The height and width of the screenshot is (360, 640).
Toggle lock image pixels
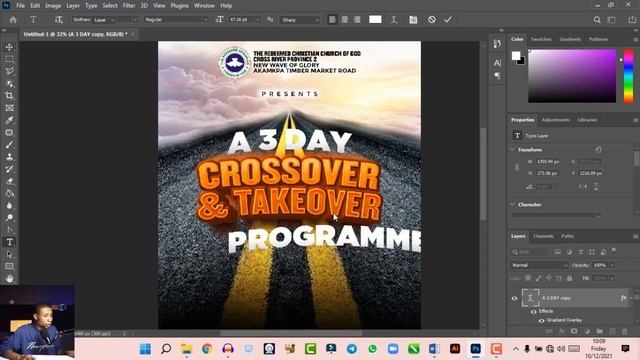click(538, 278)
